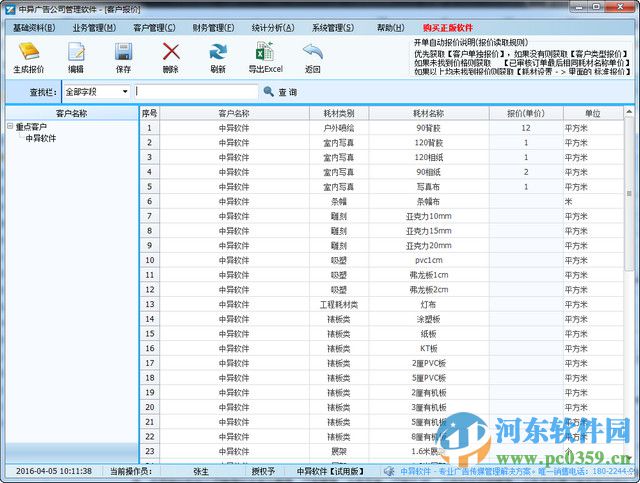Screen dimensions: 640x483
Task: Collapse the 重点客户 tree node
Action: [10, 126]
